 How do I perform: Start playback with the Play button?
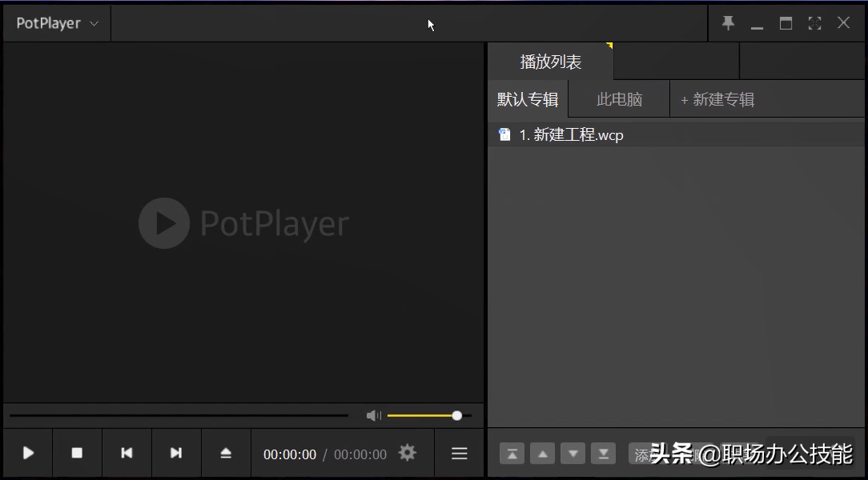(x=28, y=453)
